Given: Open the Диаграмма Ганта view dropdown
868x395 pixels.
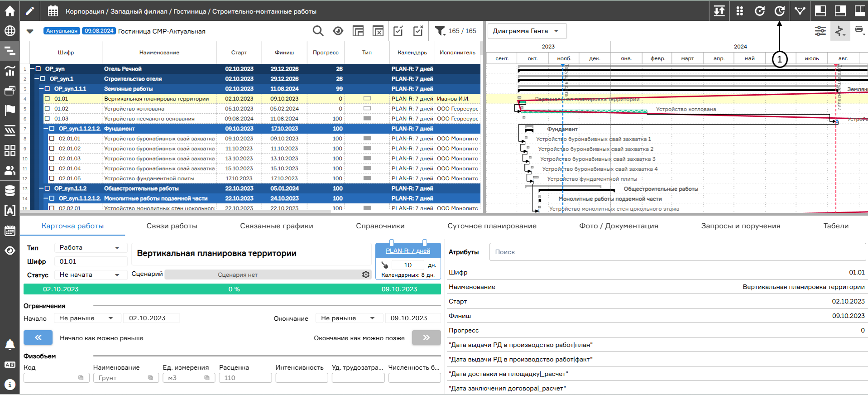Looking at the screenshot, I should tap(527, 31).
